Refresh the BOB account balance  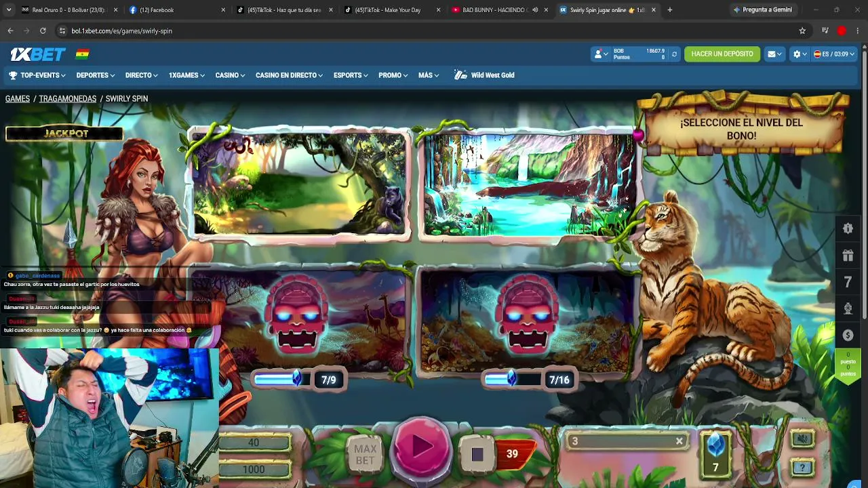tap(674, 54)
